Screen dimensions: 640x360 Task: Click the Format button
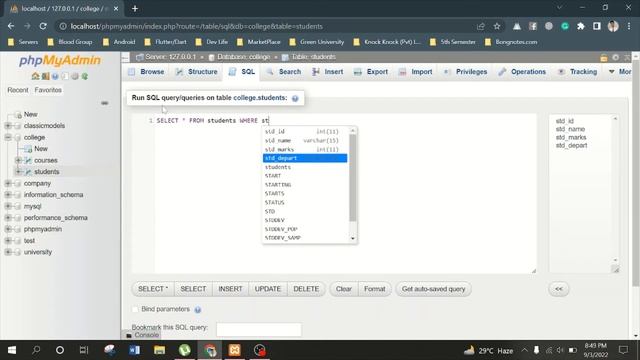click(x=375, y=289)
